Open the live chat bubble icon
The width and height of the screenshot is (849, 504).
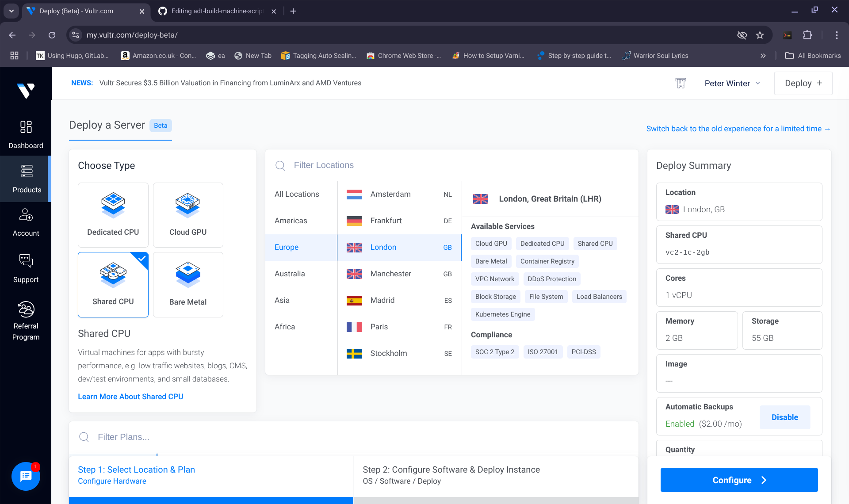[26, 476]
